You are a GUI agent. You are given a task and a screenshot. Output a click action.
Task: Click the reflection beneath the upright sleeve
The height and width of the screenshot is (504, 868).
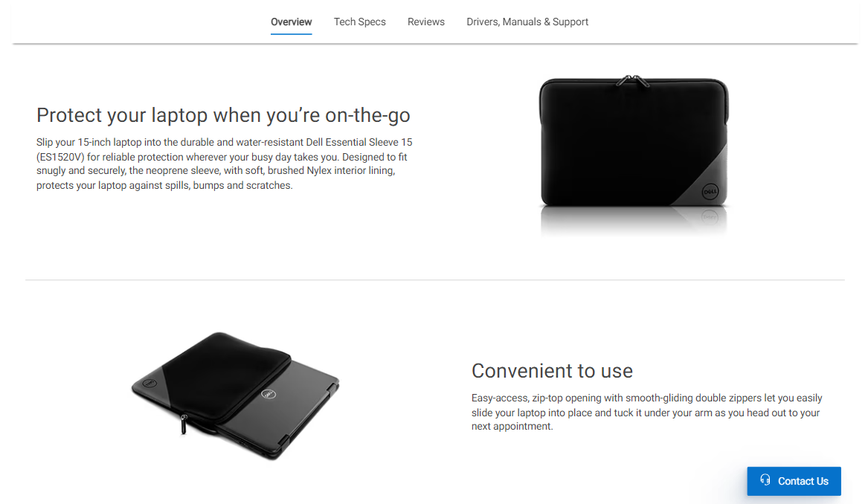pos(634,222)
